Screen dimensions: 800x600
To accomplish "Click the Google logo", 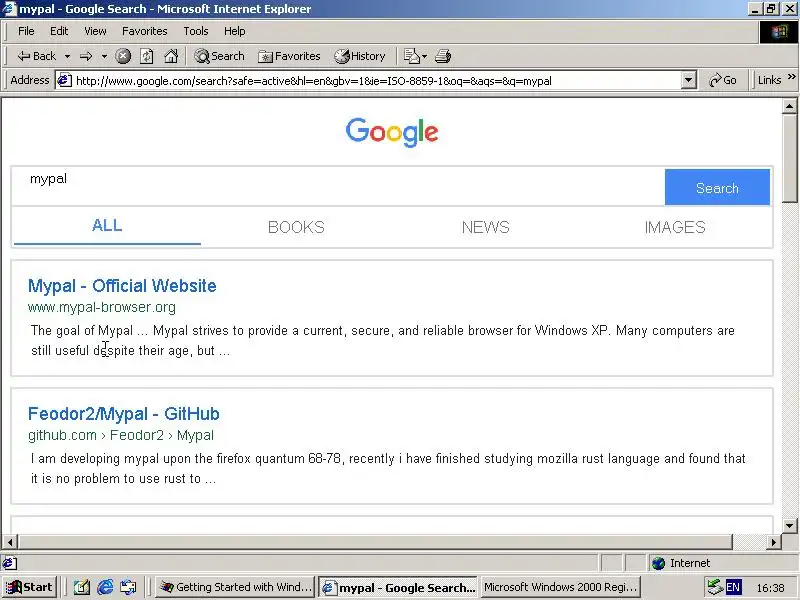I will [392, 132].
